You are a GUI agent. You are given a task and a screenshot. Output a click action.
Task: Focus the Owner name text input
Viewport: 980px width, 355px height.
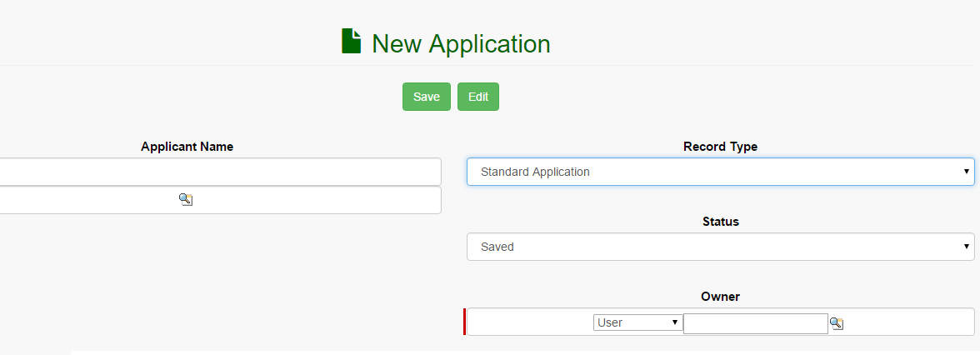click(755, 323)
